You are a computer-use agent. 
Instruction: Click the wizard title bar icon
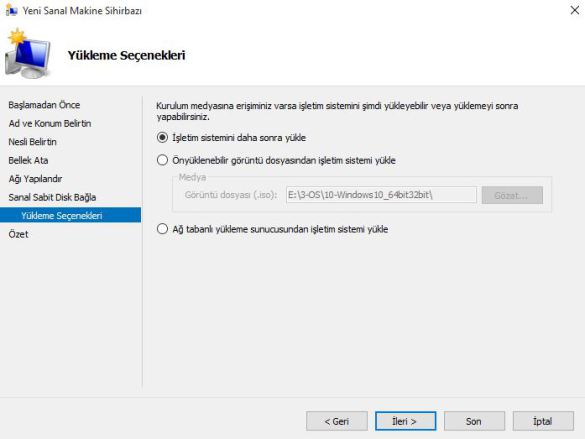point(12,10)
